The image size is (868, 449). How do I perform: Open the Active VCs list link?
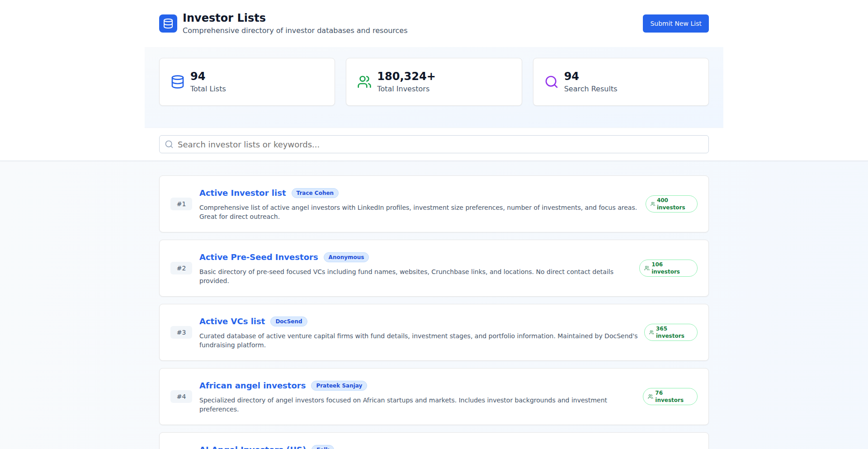[x=232, y=321]
